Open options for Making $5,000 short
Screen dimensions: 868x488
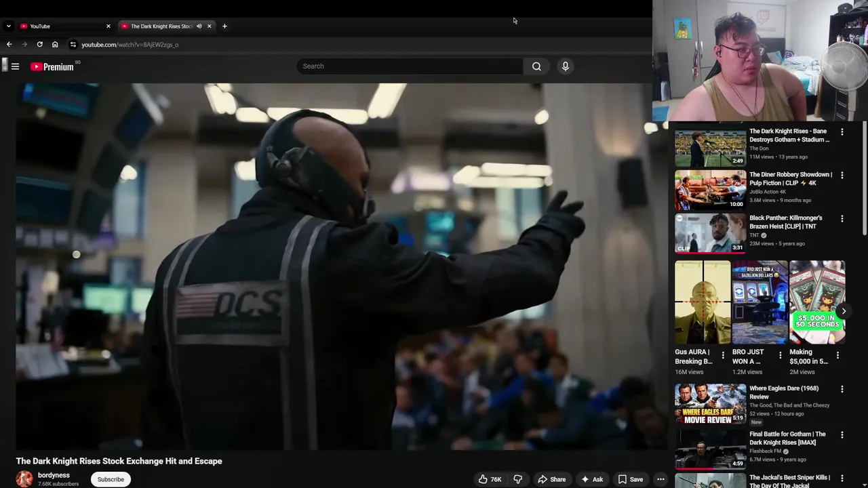(x=837, y=355)
